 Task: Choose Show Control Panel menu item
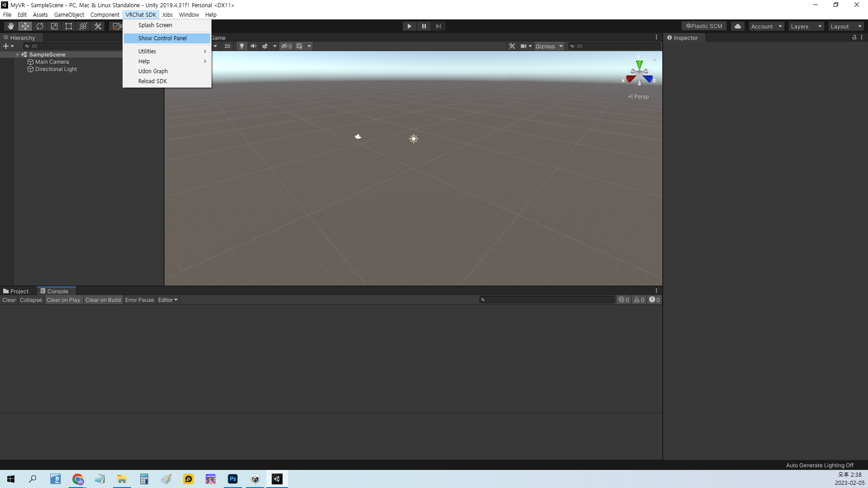(x=162, y=38)
